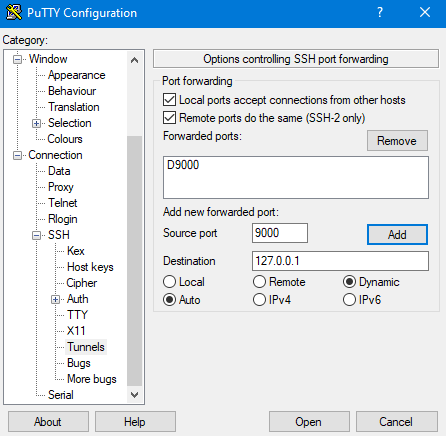Click the question mark help icon
Screen dimensions: 446x436
(x=380, y=13)
